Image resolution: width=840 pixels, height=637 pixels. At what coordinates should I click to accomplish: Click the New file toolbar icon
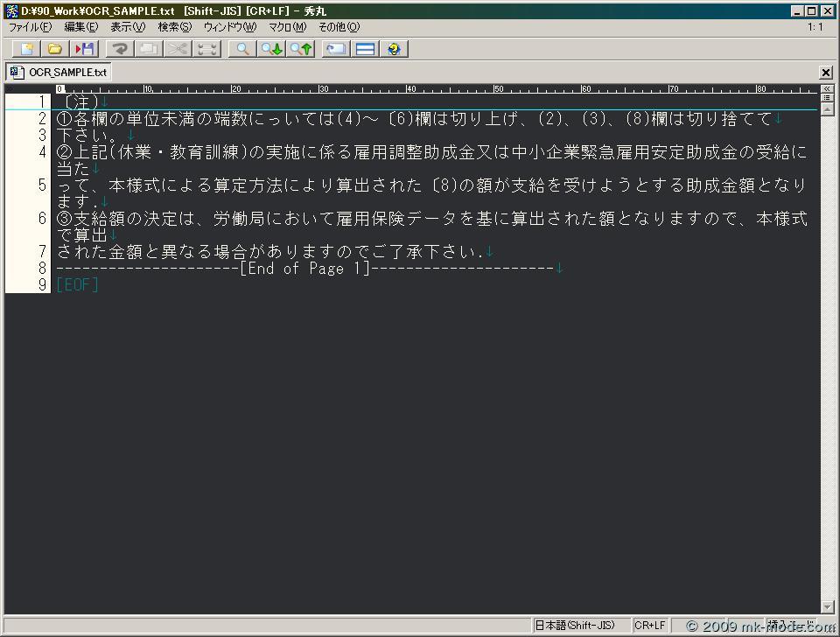27,49
